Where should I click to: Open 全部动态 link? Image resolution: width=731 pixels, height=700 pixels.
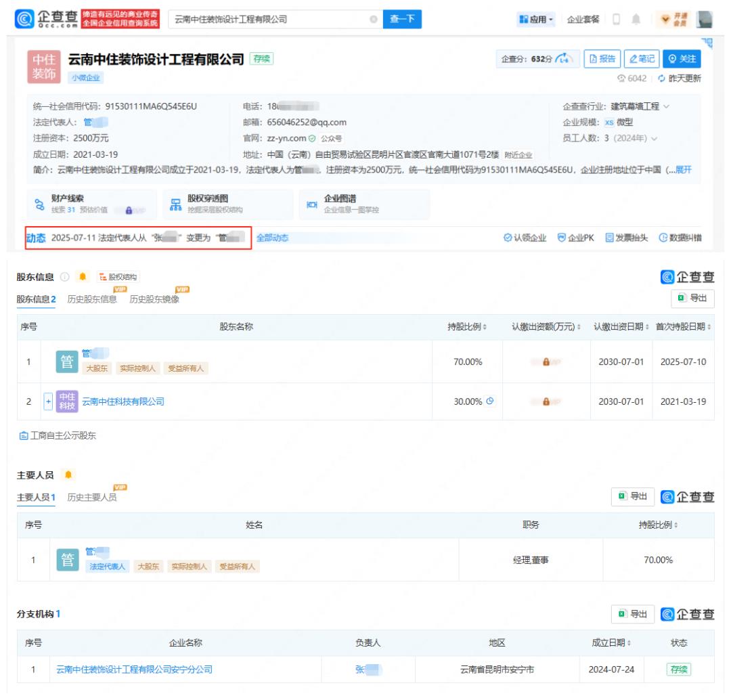pos(273,238)
